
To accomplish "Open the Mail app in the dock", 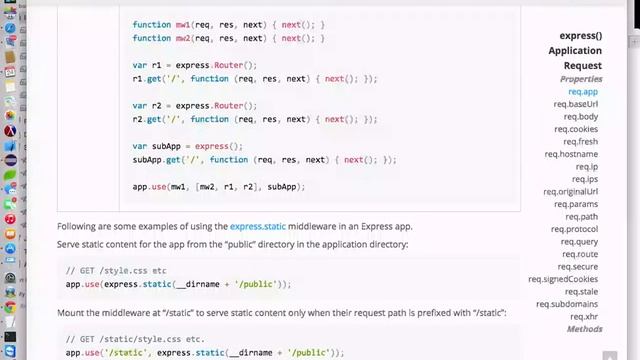I will [x=10, y=42].
